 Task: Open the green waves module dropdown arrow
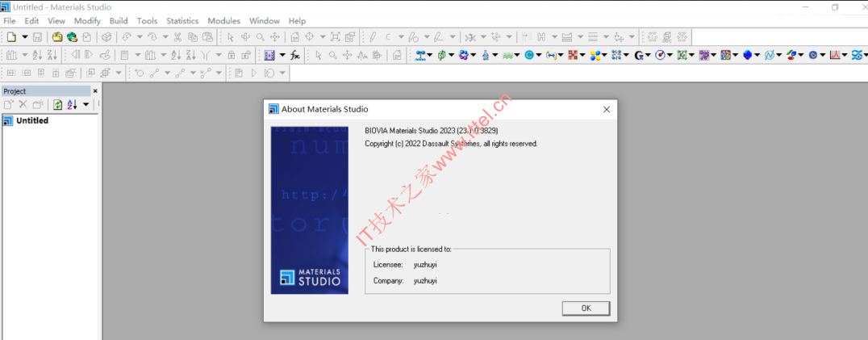pos(518,55)
